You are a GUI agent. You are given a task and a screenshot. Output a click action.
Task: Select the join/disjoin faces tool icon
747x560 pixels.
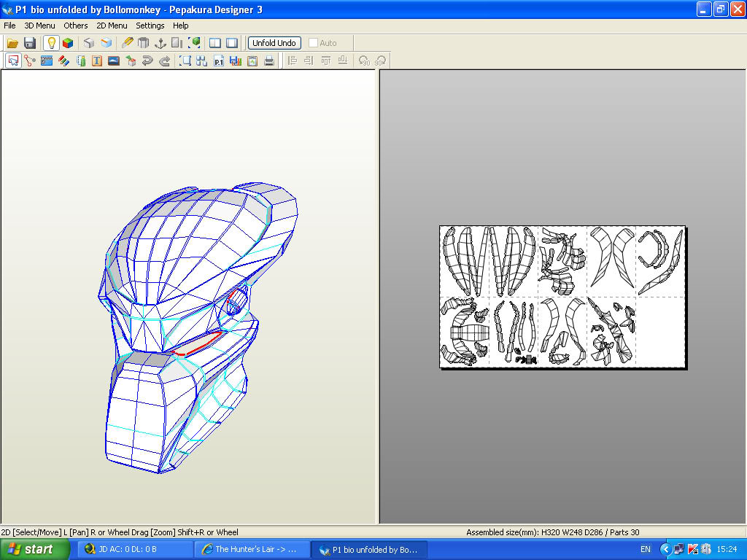pyautogui.click(x=30, y=61)
